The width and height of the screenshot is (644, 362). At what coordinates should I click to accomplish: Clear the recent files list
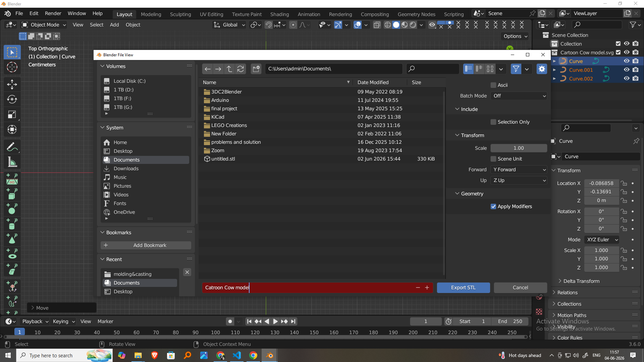tap(187, 272)
